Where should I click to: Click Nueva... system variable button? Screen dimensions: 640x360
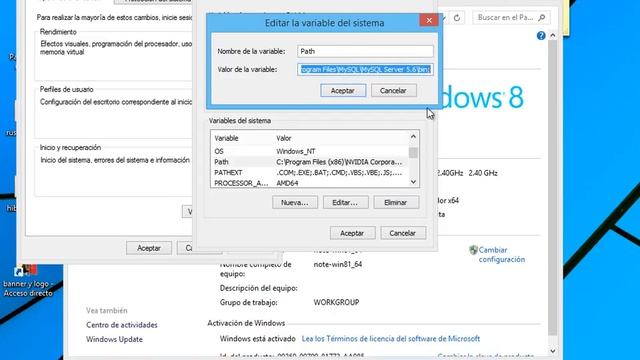tap(295, 202)
